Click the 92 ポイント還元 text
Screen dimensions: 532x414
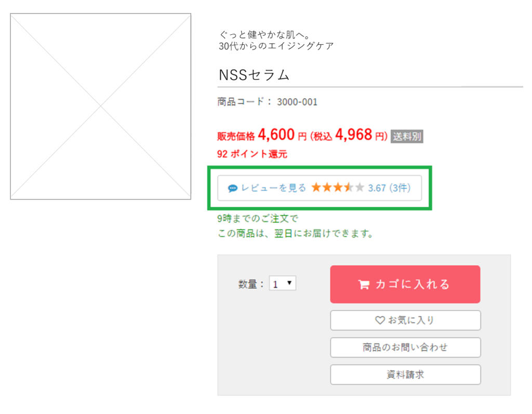[x=252, y=154]
